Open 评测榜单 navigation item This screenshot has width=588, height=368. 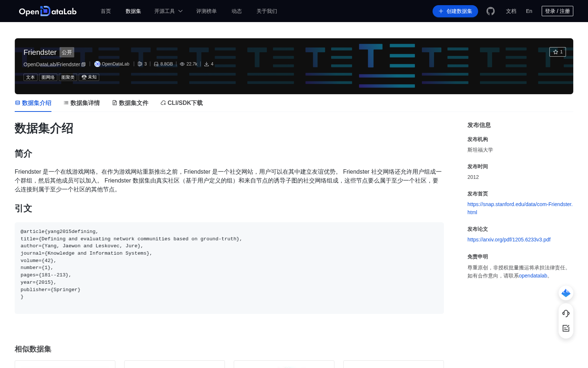(x=207, y=11)
